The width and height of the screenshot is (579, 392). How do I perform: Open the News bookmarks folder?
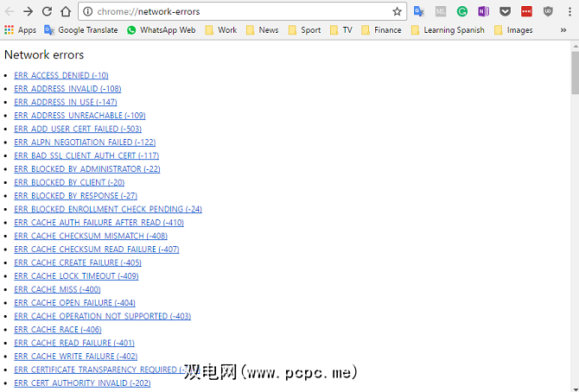[x=262, y=30]
